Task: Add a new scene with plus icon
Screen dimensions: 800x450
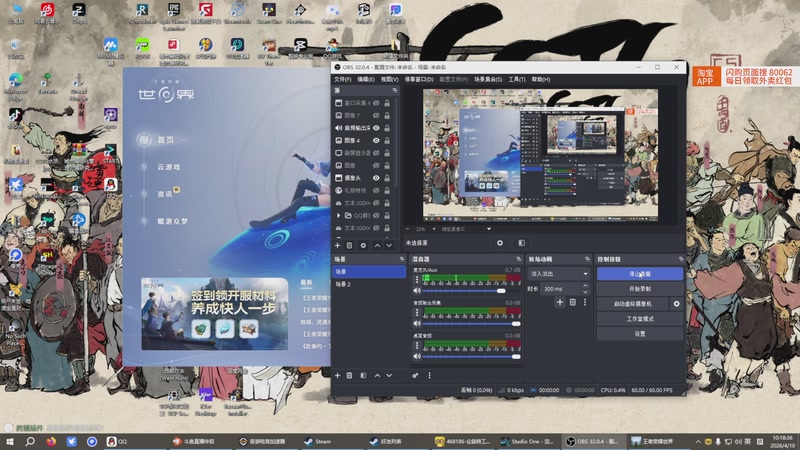Action: (337, 376)
